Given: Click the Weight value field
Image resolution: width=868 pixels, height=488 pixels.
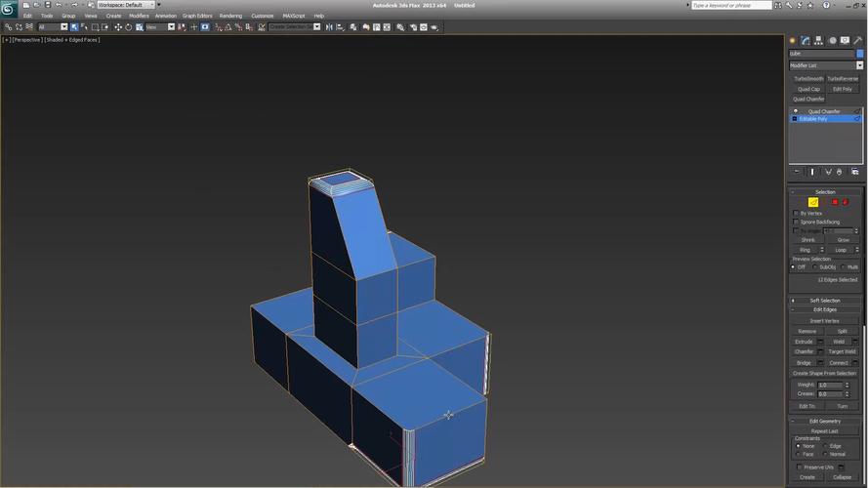Looking at the screenshot, I should (x=830, y=386).
